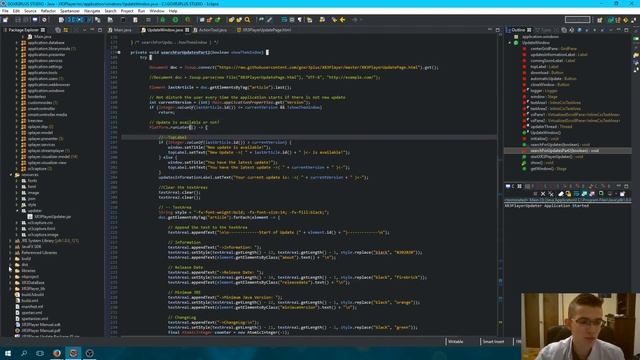Toggle Hide Local Types in Outline toolbar
Screen dimensions: 640x360
(x=602, y=30)
